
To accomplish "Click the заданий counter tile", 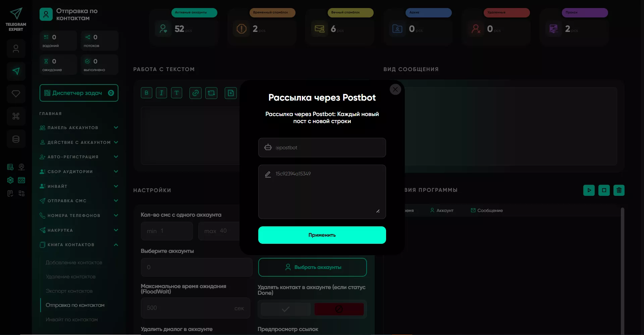I will coord(58,41).
